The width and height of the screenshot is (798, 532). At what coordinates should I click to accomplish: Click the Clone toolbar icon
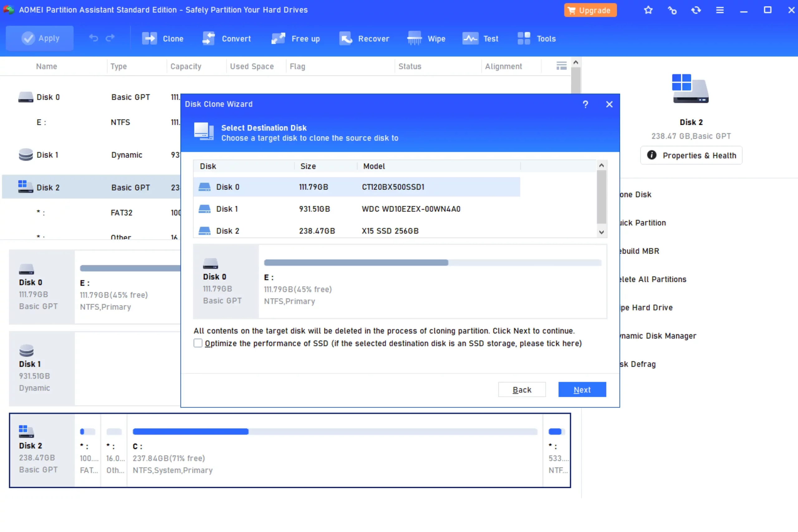pyautogui.click(x=149, y=38)
